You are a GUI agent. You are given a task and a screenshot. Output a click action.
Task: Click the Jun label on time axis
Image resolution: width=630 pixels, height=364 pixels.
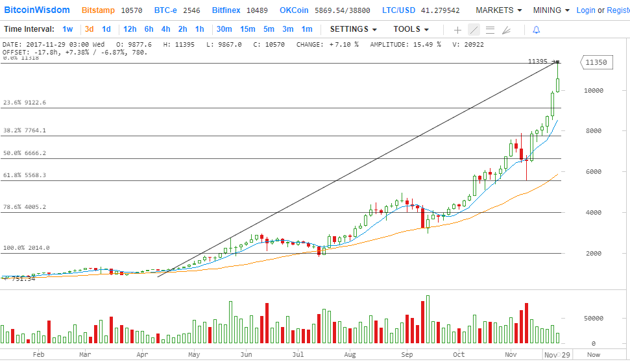coord(246,354)
